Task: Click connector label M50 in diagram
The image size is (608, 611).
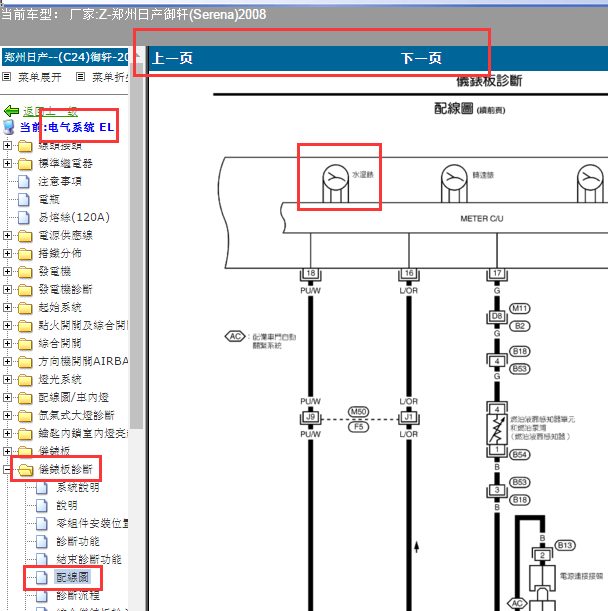Action: coord(358,412)
